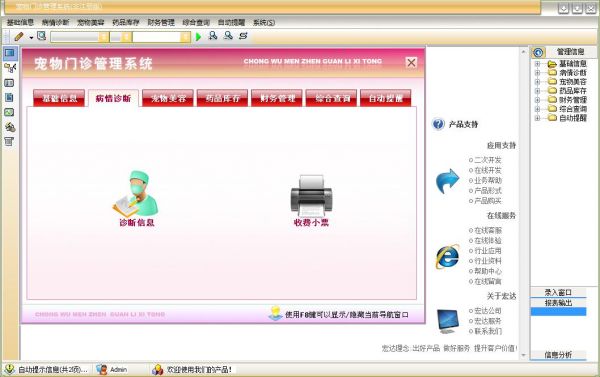This screenshot has height=377, width=600.
Task: Open the 病情诊断 menu in menu bar
Action: pos(55,23)
